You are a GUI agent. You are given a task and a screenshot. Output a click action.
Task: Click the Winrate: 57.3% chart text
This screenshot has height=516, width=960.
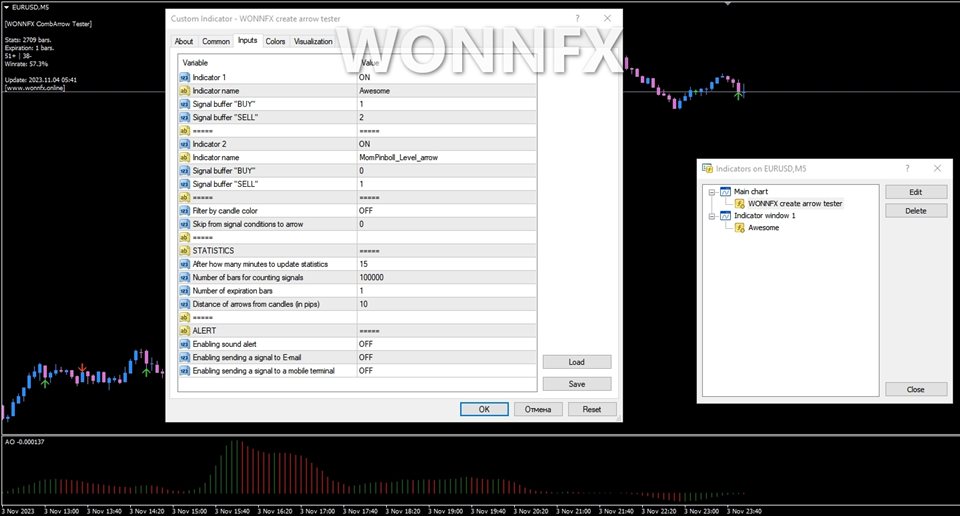26,64
